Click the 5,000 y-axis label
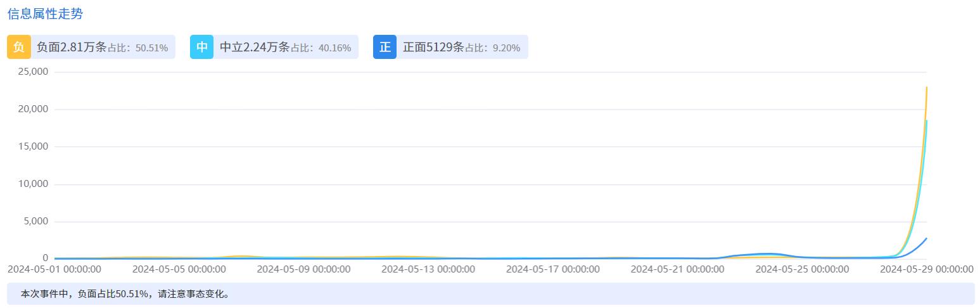 click(36, 221)
